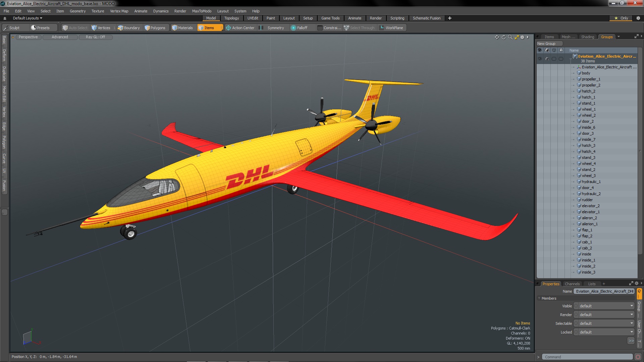Open the Default Layouts dropdown

point(27,18)
